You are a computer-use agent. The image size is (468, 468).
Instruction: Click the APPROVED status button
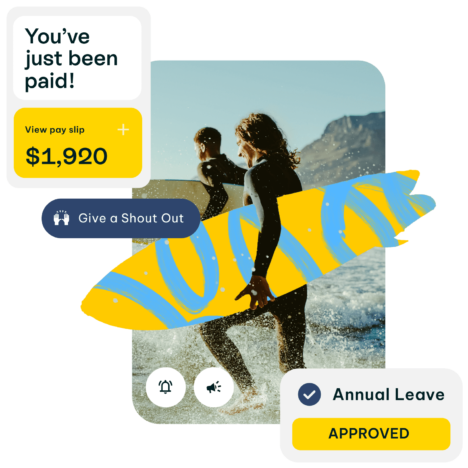[x=371, y=434]
